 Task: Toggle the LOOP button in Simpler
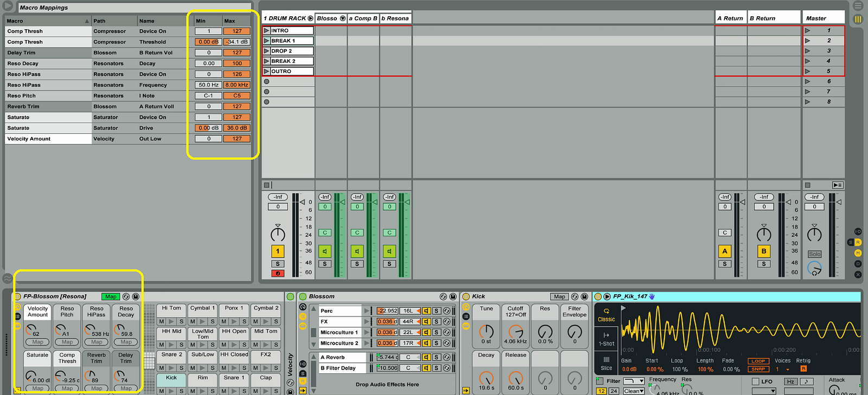point(758,361)
